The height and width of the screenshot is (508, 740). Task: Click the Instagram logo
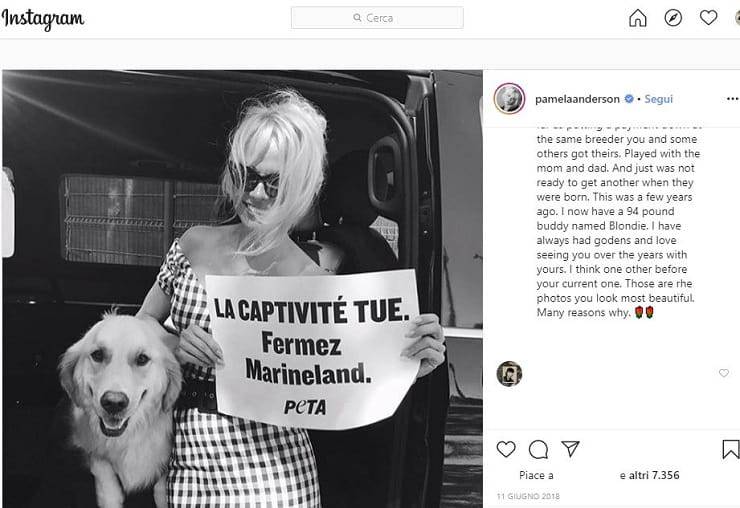pos(43,19)
